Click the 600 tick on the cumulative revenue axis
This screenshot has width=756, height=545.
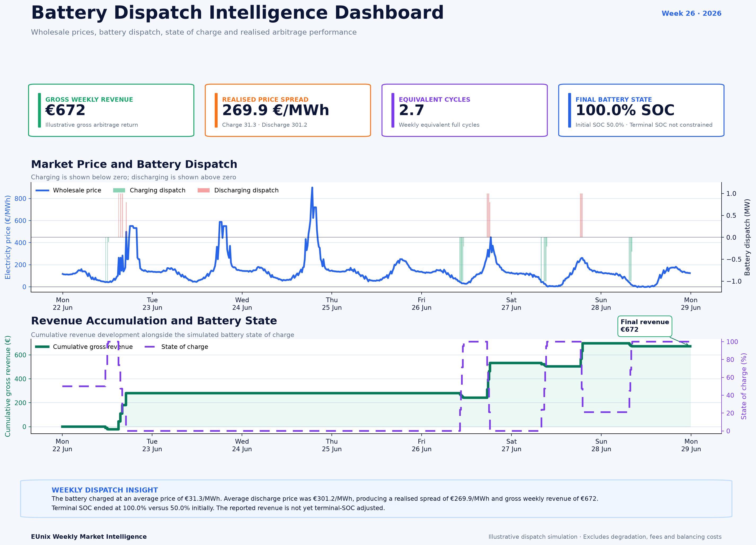(x=20, y=355)
